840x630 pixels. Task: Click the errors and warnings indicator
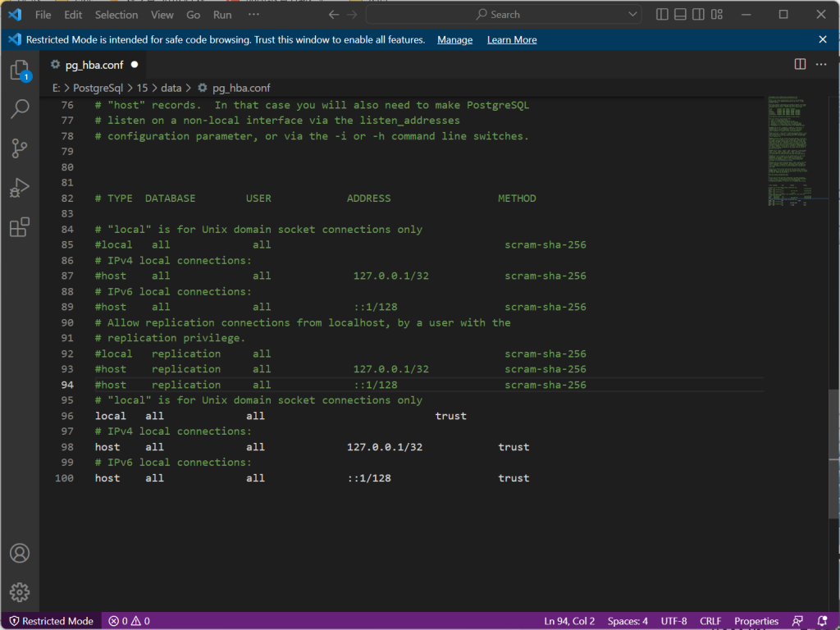[129, 621]
